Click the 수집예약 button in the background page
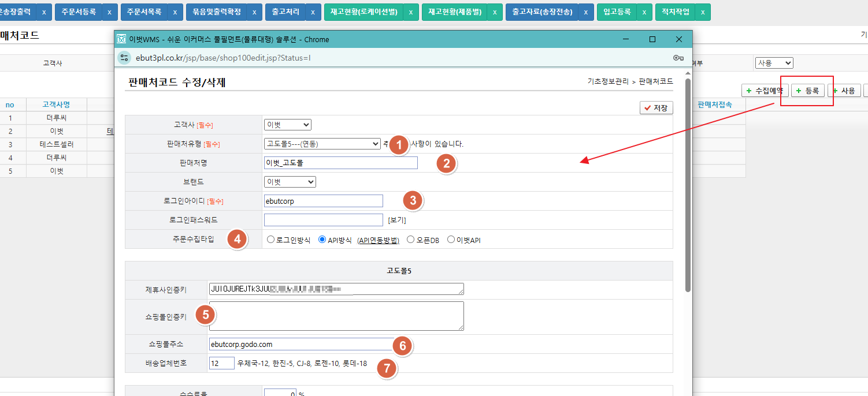Viewport: 868px width, 396px height. click(x=765, y=91)
